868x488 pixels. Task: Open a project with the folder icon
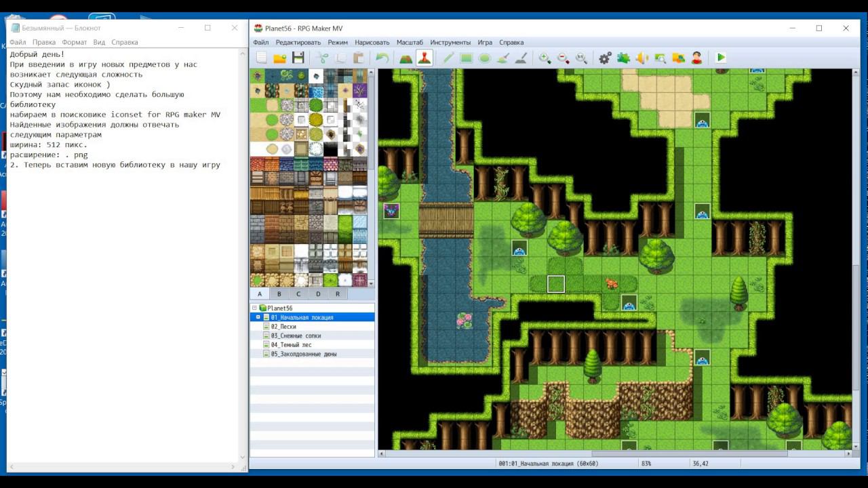click(279, 58)
